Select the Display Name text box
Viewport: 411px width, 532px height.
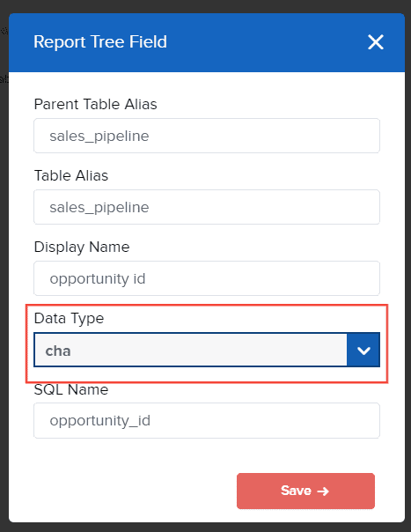207,278
